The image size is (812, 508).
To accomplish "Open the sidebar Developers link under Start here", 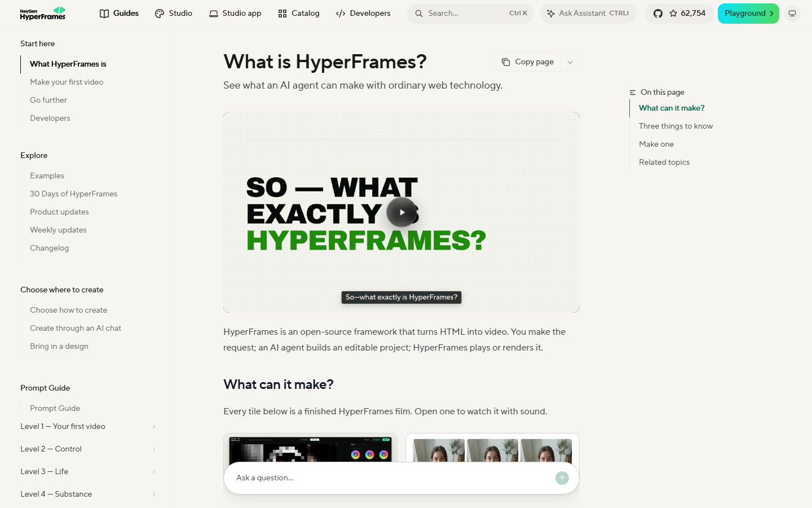I will [x=50, y=119].
